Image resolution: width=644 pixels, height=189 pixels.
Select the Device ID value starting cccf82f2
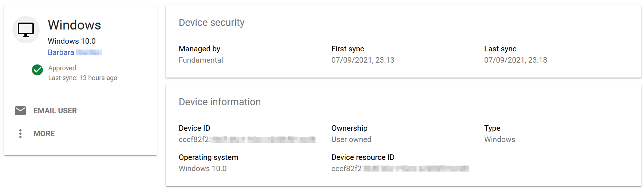(247, 139)
